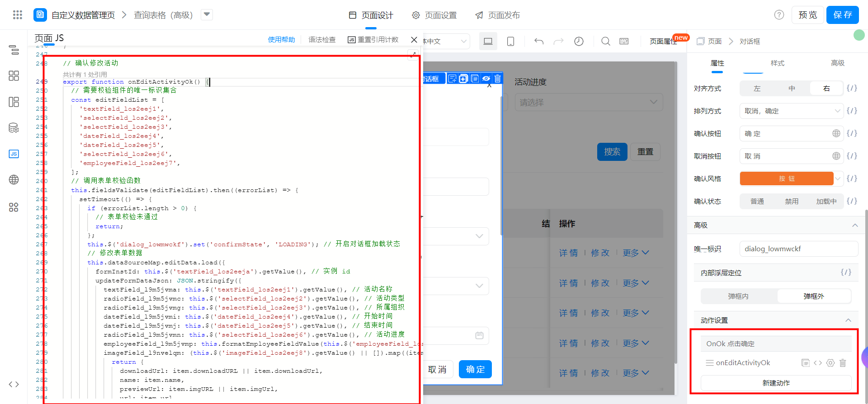Set confirm state to 禁用
Image resolution: width=868 pixels, height=404 pixels.
(x=791, y=202)
